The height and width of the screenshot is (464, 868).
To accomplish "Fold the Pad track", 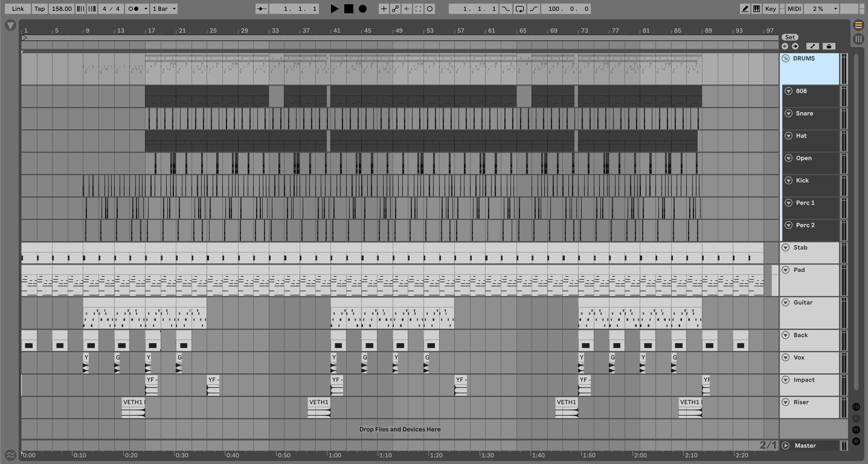I will (x=786, y=269).
